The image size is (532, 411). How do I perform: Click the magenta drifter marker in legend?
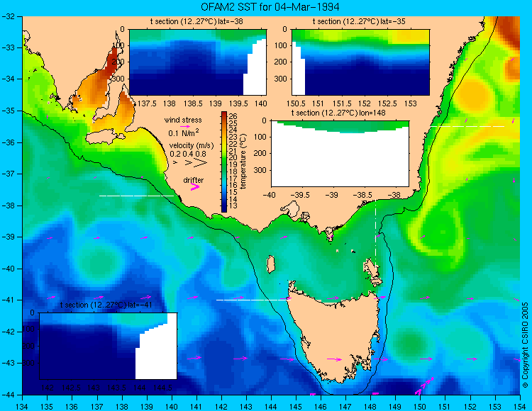tap(195, 186)
